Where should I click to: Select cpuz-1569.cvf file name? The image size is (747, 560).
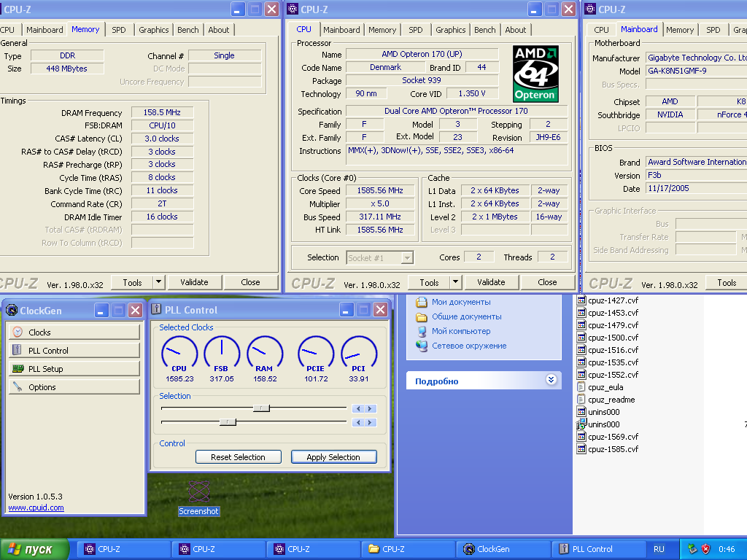(x=613, y=437)
